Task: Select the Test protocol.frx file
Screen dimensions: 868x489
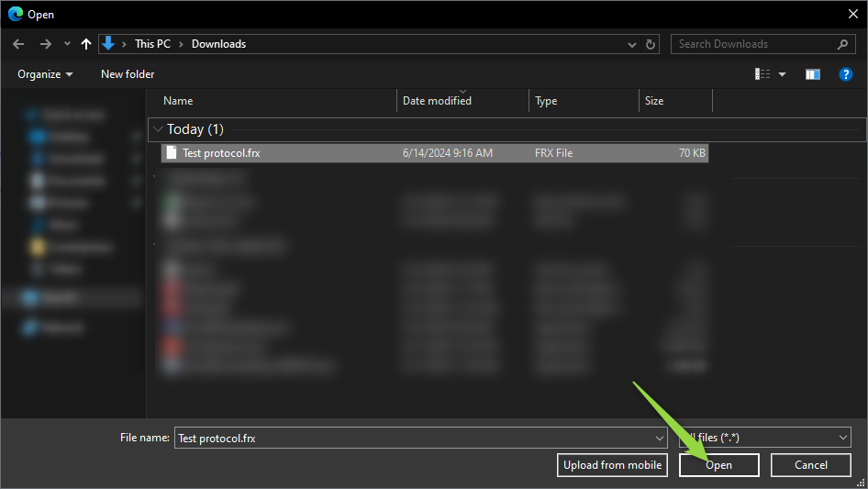Action: [221, 153]
